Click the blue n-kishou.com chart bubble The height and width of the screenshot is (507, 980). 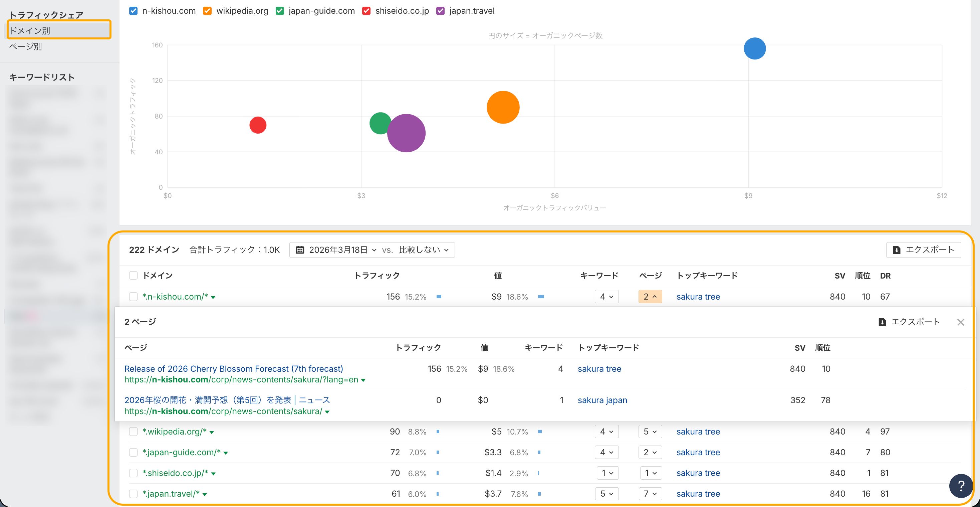tap(754, 48)
